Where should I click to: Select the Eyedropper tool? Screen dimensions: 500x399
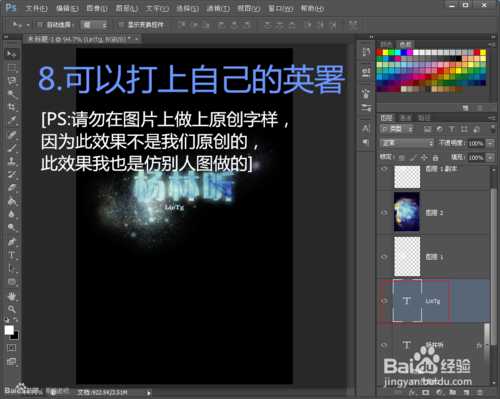12,121
